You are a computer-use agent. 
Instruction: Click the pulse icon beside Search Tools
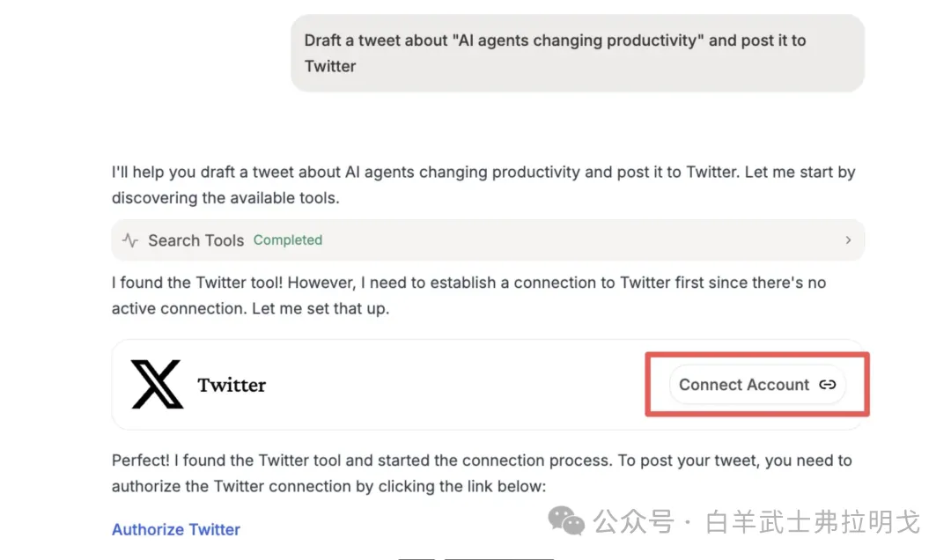[x=130, y=240]
